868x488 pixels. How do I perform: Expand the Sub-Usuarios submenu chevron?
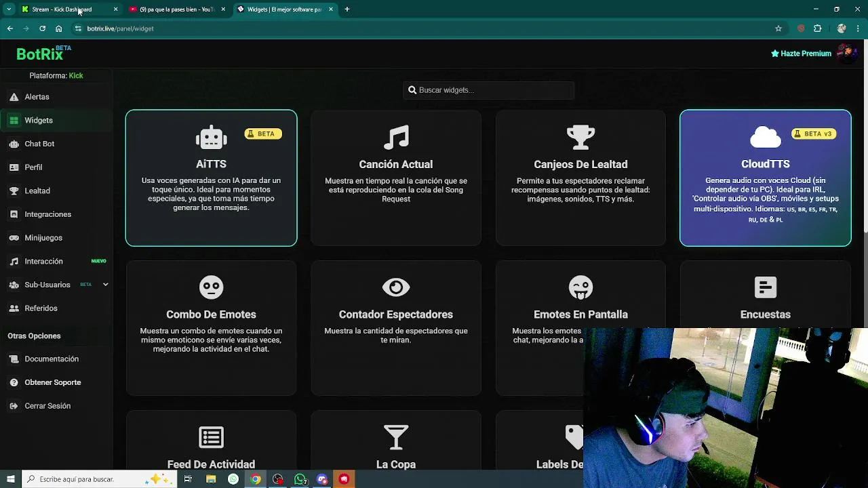tap(105, 285)
